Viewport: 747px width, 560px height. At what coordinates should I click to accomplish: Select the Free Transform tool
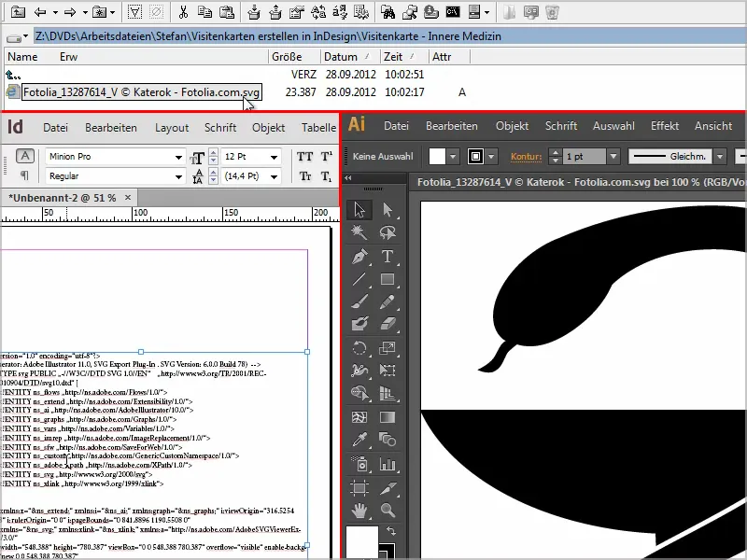click(x=388, y=370)
